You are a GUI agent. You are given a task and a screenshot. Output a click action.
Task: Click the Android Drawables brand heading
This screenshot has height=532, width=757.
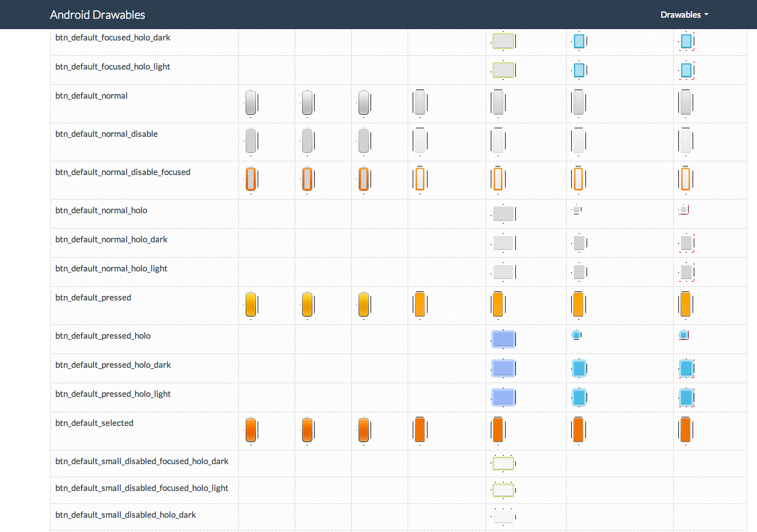97,14
